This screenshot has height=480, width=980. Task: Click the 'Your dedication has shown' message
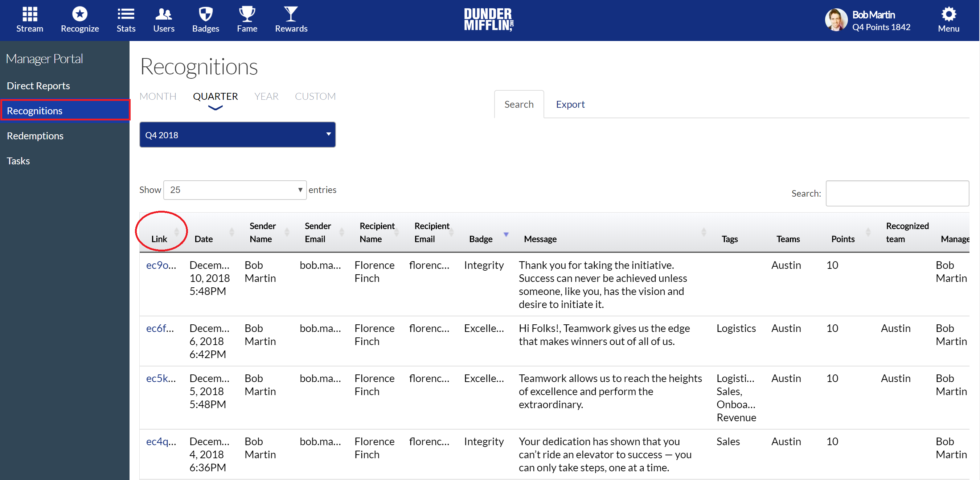[605, 455]
